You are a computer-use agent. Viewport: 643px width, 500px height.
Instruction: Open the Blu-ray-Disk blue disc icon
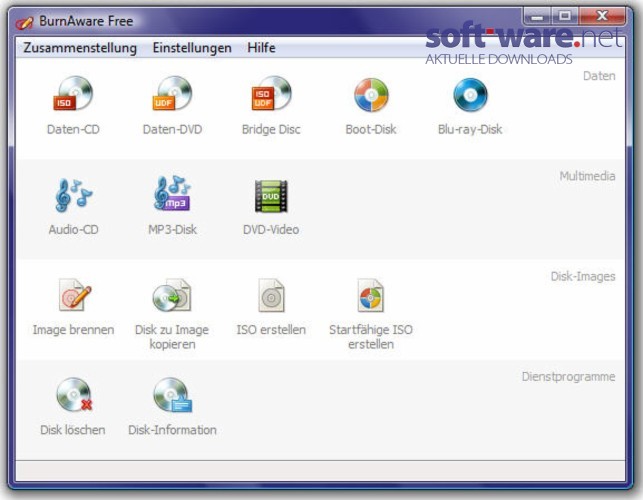pos(470,95)
